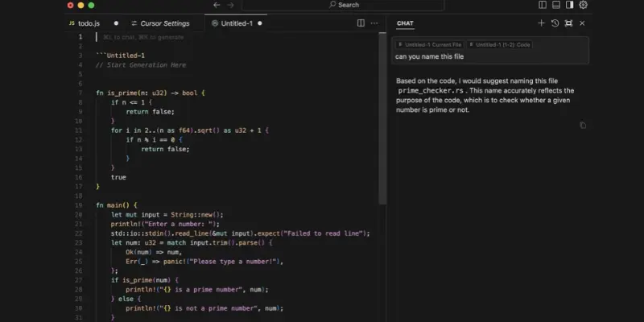Viewport: 644px width, 322px height.
Task: Start a new chat with plus icon
Action: point(541,23)
